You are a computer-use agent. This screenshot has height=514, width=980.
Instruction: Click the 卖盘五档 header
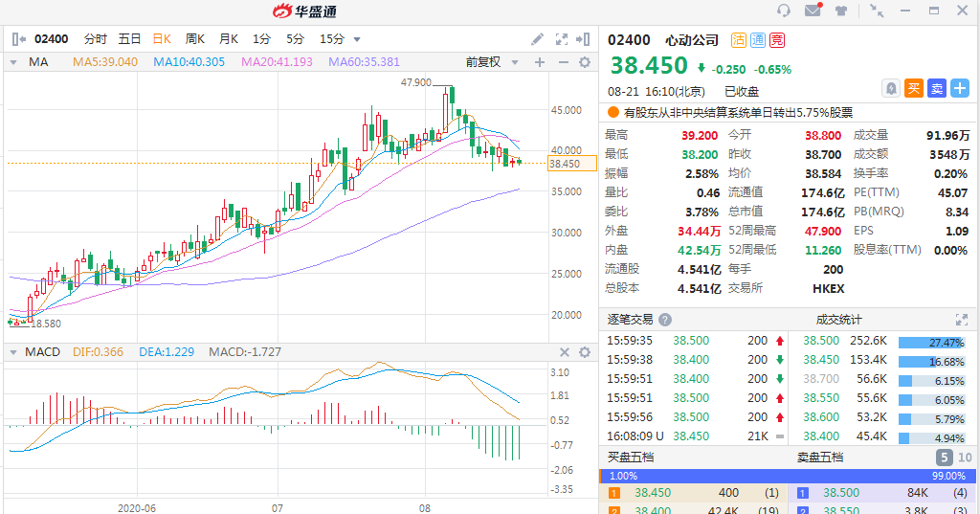click(x=820, y=458)
